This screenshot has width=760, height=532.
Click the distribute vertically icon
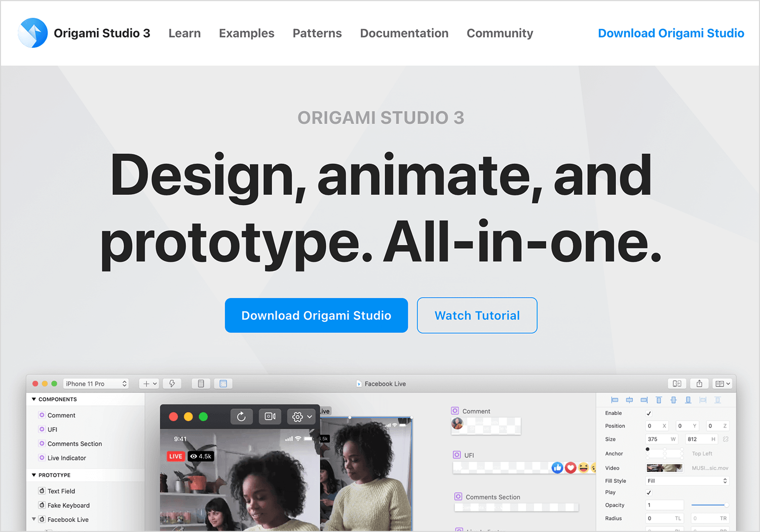(717, 400)
